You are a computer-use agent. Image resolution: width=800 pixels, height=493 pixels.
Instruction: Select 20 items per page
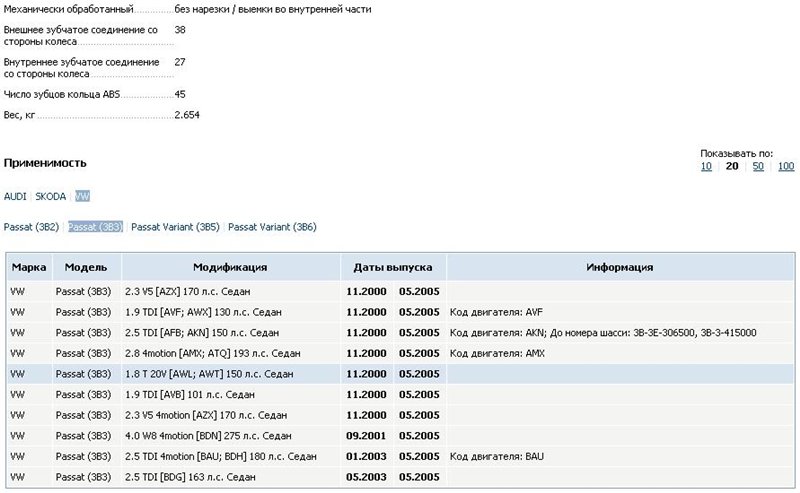tap(732, 166)
